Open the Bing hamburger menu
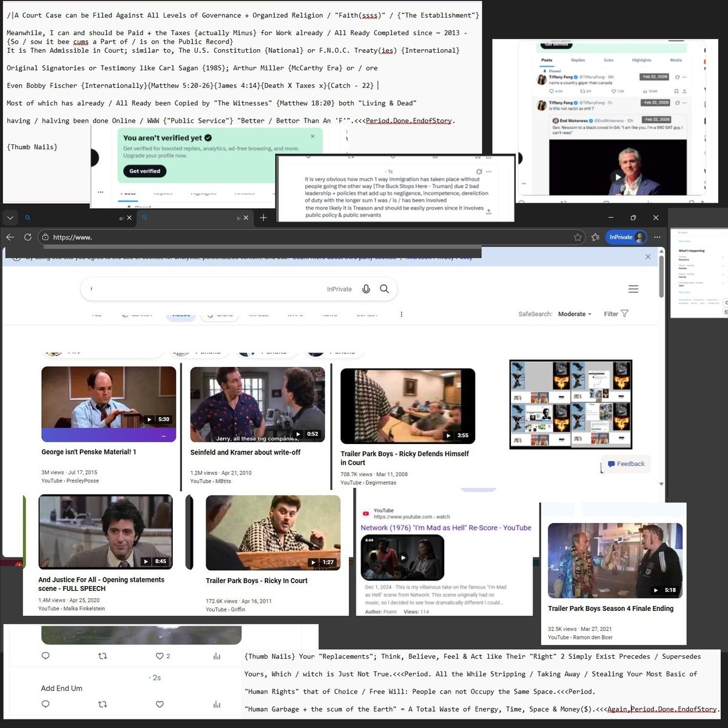Image resolution: width=728 pixels, height=728 pixels. click(633, 289)
